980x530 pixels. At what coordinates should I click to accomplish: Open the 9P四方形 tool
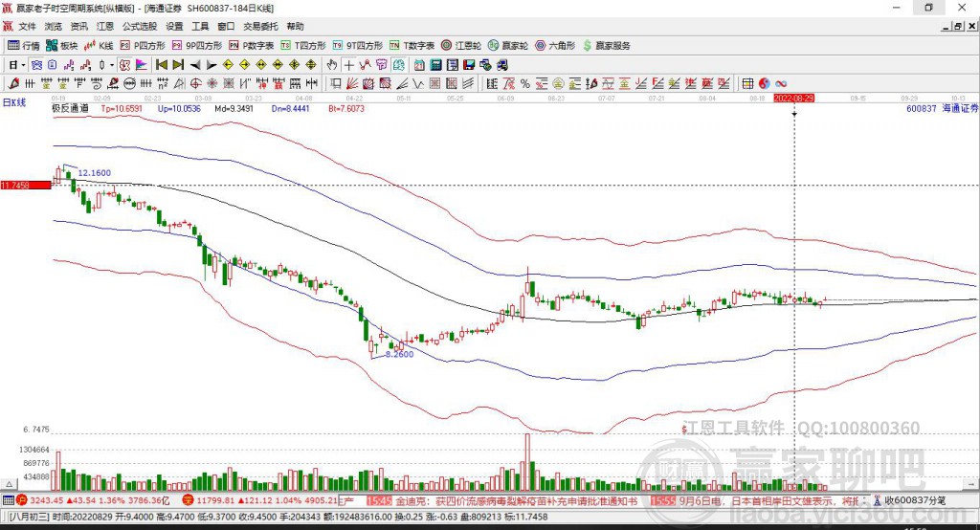point(197,46)
